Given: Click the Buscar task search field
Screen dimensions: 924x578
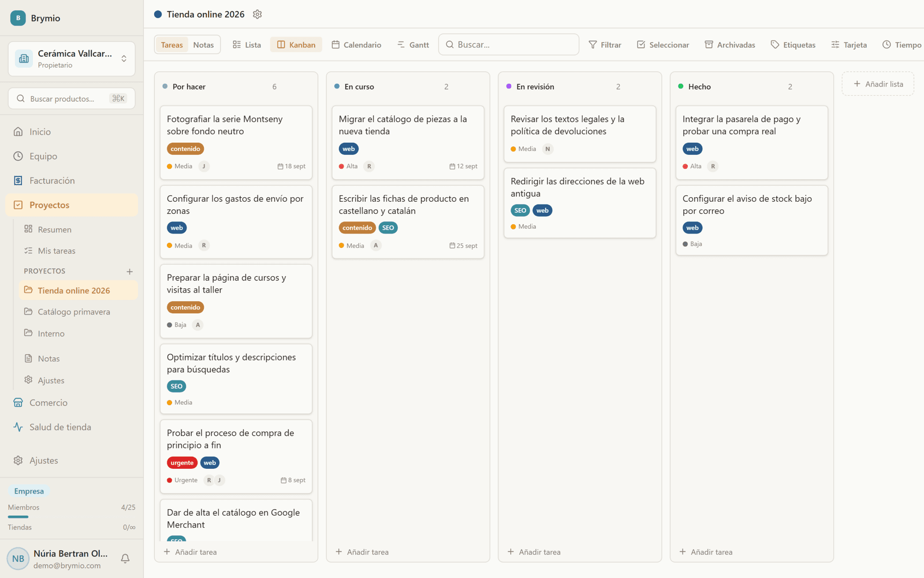Looking at the screenshot, I should pos(509,45).
